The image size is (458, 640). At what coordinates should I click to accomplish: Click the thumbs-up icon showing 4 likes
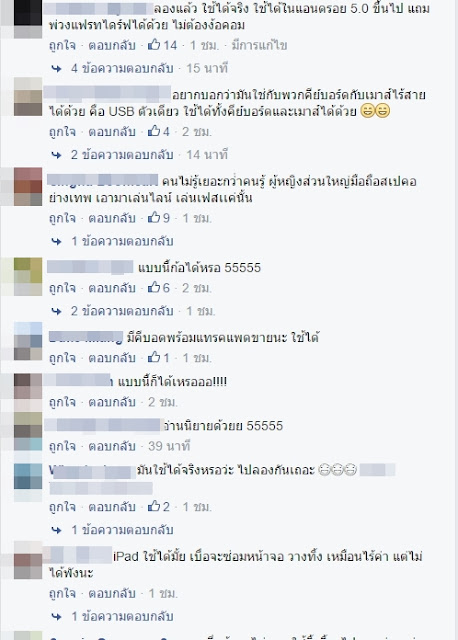pos(154,131)
